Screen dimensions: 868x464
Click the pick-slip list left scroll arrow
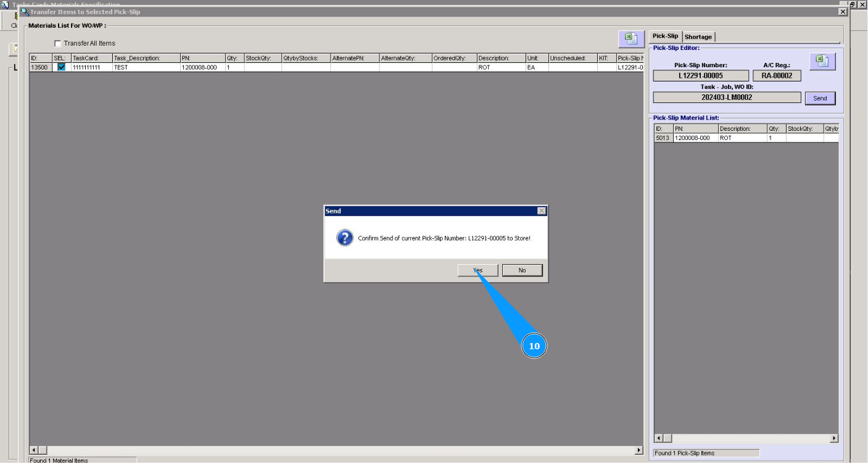(x=659, y=438)
